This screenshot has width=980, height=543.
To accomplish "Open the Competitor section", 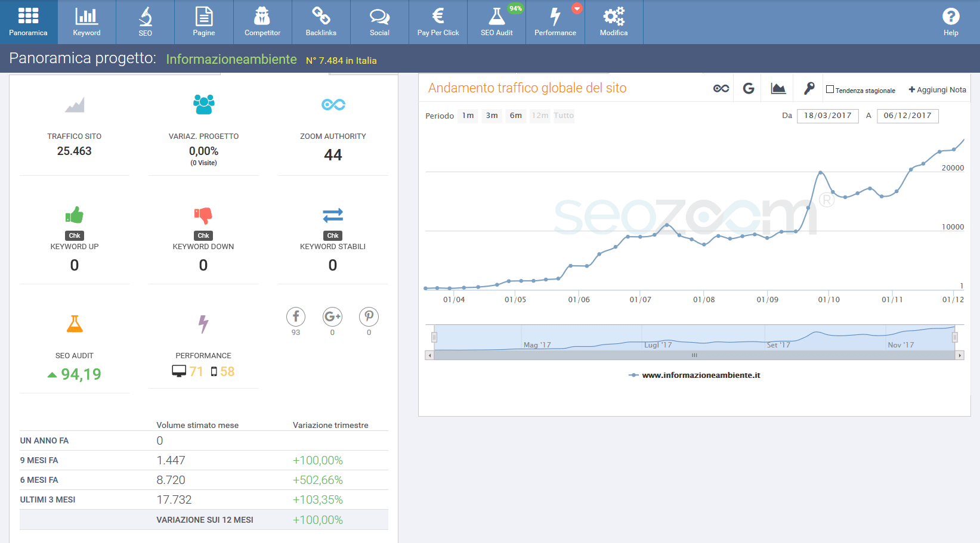I will (x=262, y=22).
